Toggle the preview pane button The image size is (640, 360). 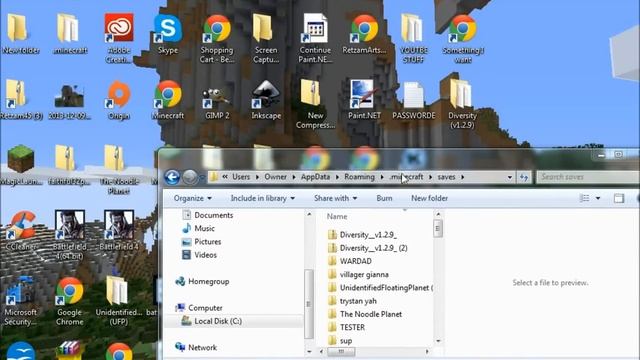(619, 198)
